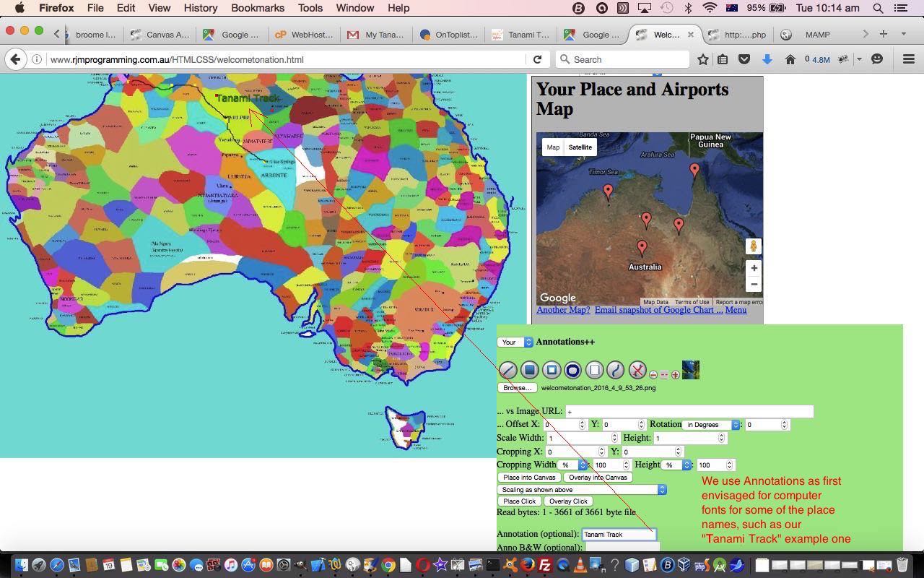Open the list-all-tabs dropdown arrow
924x578 pixels.
tap(903, 34)
